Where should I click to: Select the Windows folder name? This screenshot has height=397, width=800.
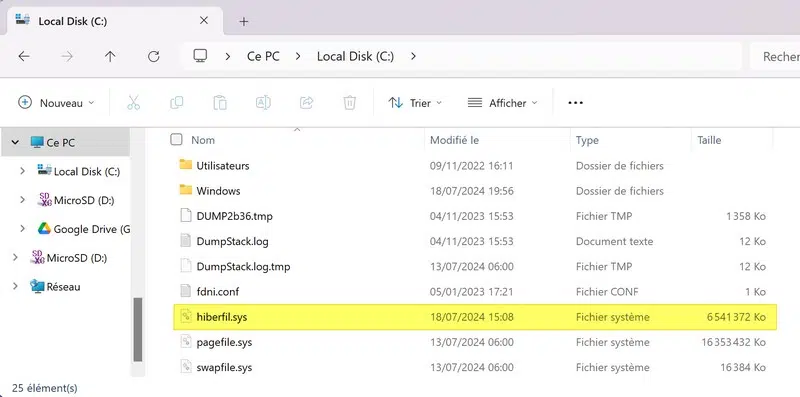[x=218, y=191]
